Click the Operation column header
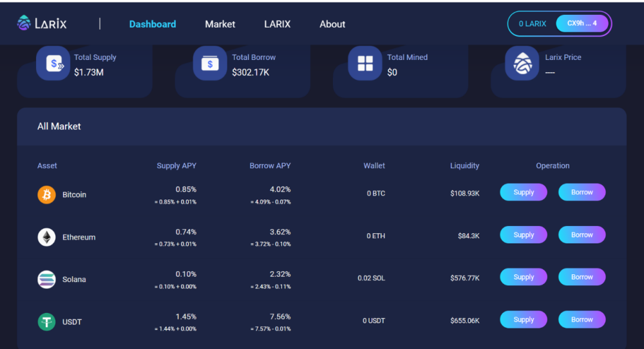The width and height of the screenshot is (644, 349). click(553, 166)
